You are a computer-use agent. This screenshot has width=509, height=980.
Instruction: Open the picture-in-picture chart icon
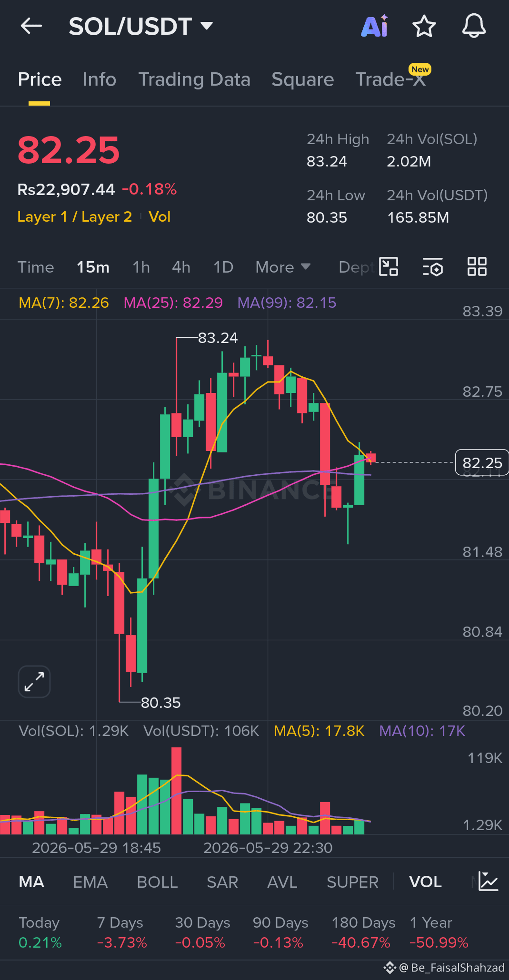tap(389, 266)
